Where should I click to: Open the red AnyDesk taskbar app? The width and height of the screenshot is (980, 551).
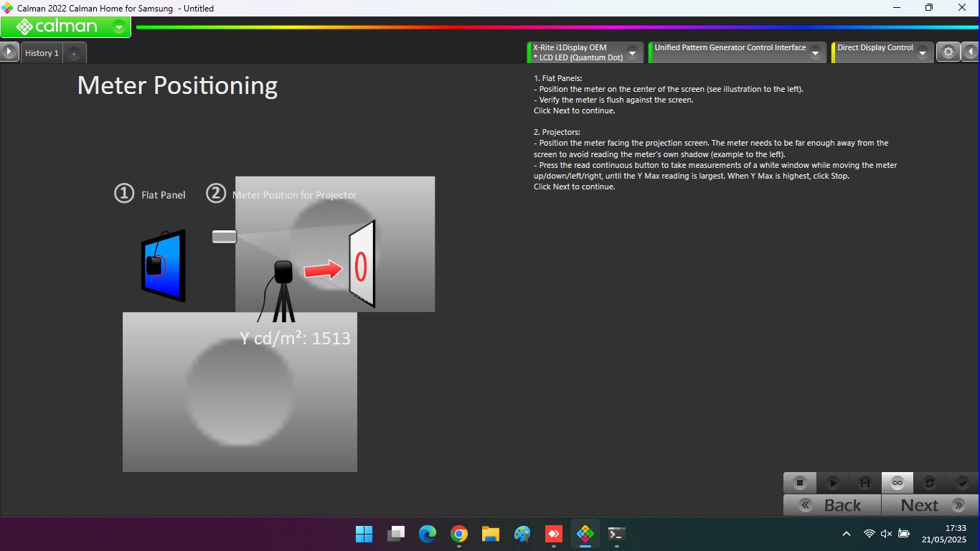pyautogui.click(x=554, y=534)
